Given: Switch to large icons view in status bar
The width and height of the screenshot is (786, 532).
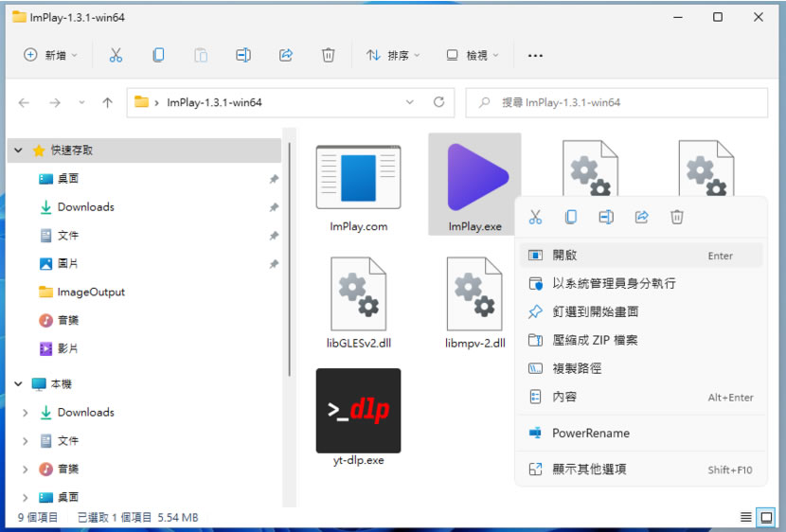Looking at the screenshot, I should point(766,517).
